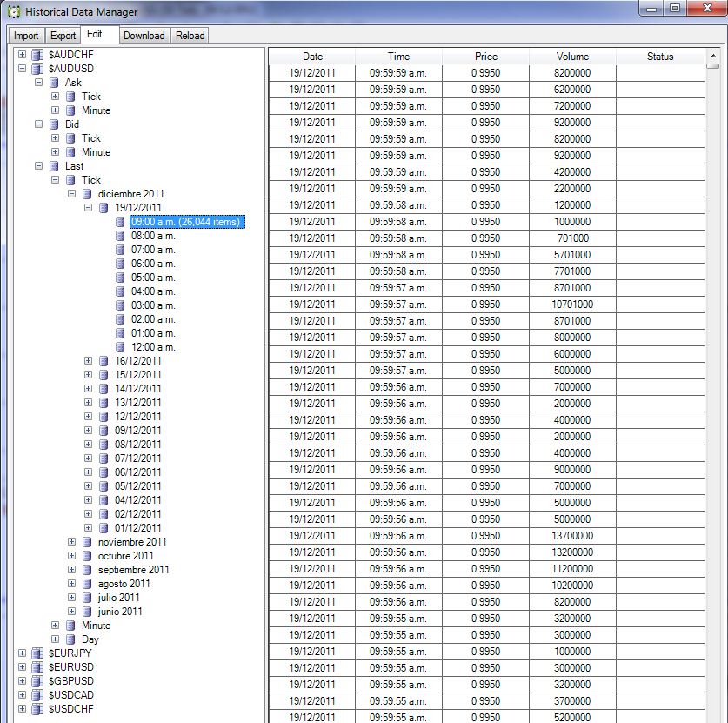This screenshot has height=723, width=728.
Task: Expand the $EURUSD instrument node
Action: tap(22, 667)
